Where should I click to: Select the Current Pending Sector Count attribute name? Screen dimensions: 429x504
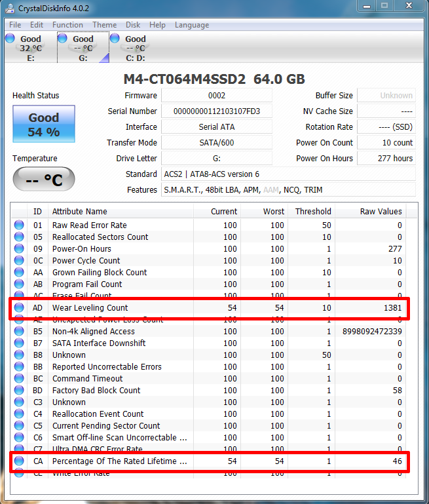click(x=106, y=426)
